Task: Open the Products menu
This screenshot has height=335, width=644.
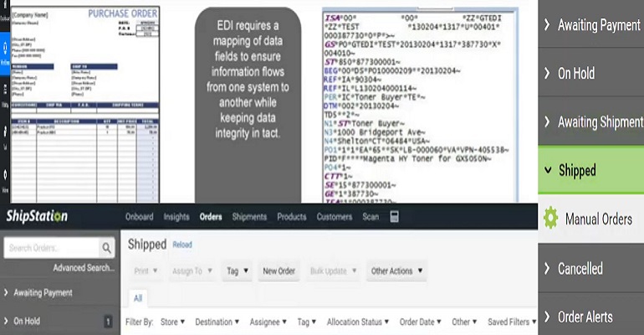Action: click(292, 217)
